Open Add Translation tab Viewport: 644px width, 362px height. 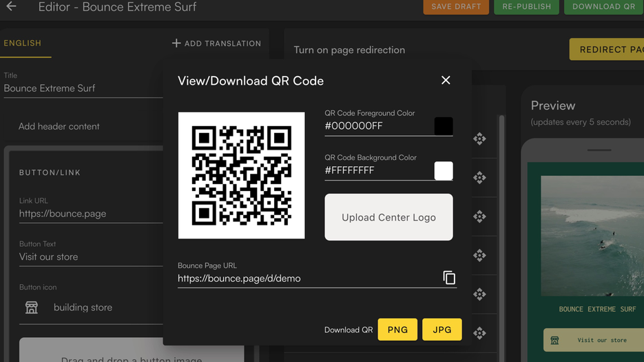216,43
